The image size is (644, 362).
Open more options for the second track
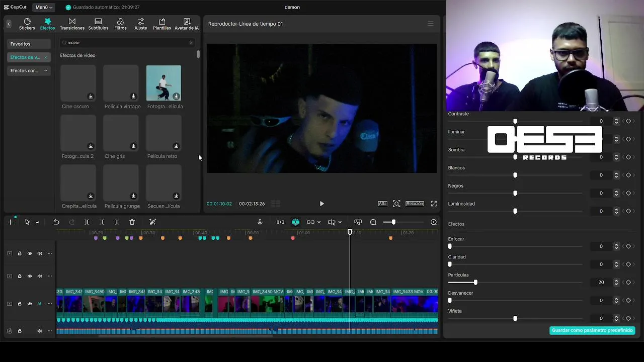point(50,276)
